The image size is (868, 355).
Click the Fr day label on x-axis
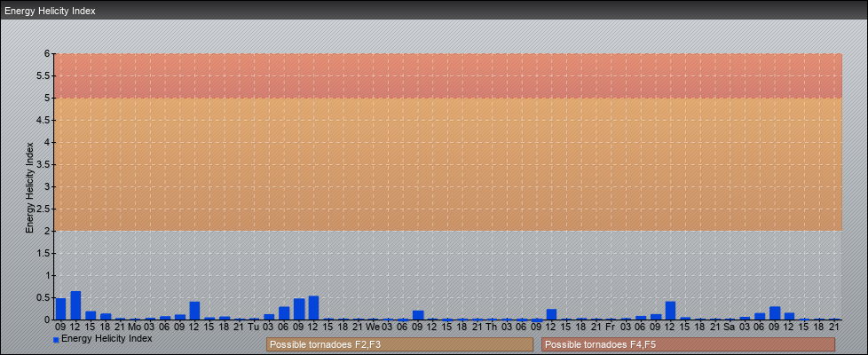611,327
